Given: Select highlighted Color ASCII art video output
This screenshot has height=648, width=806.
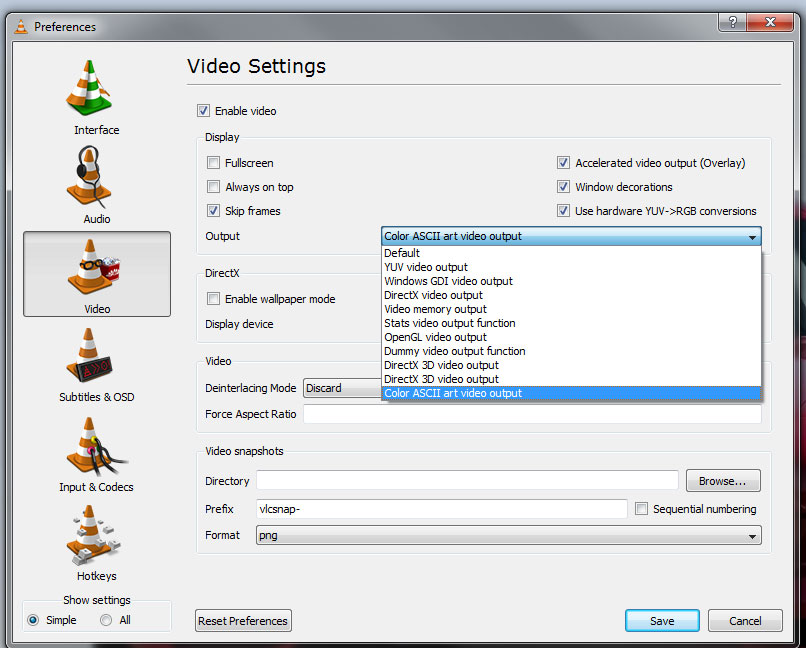Looking at the screenshot, I should point(571,393).
